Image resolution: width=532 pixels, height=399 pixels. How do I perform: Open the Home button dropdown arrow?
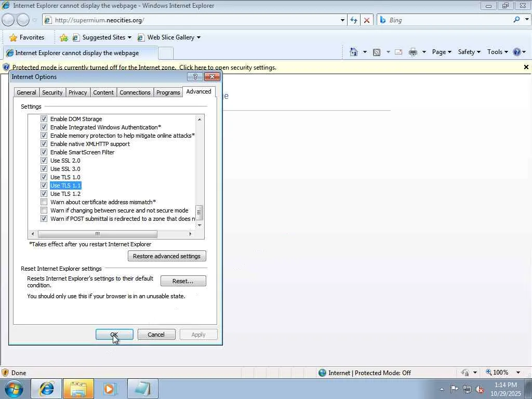pyautogui.click(x=365, y=52)
